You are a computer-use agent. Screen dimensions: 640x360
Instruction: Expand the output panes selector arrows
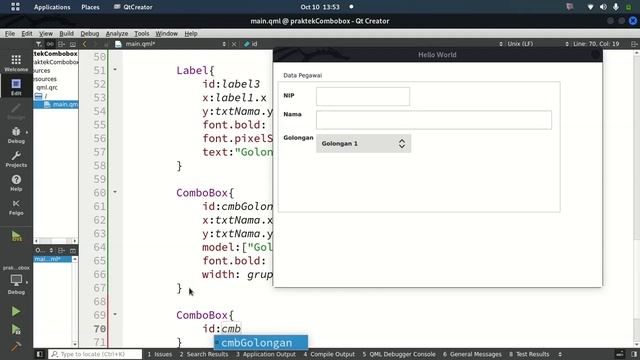pyautogui.click(x=560, y=354)
